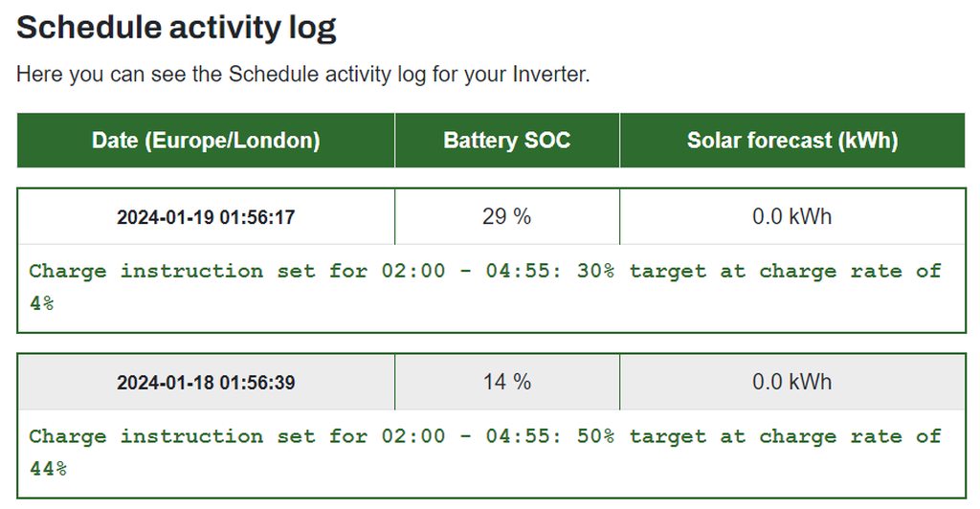Select the 2024-01-19 01:56:17 date cell

click(x=206, y=217)
